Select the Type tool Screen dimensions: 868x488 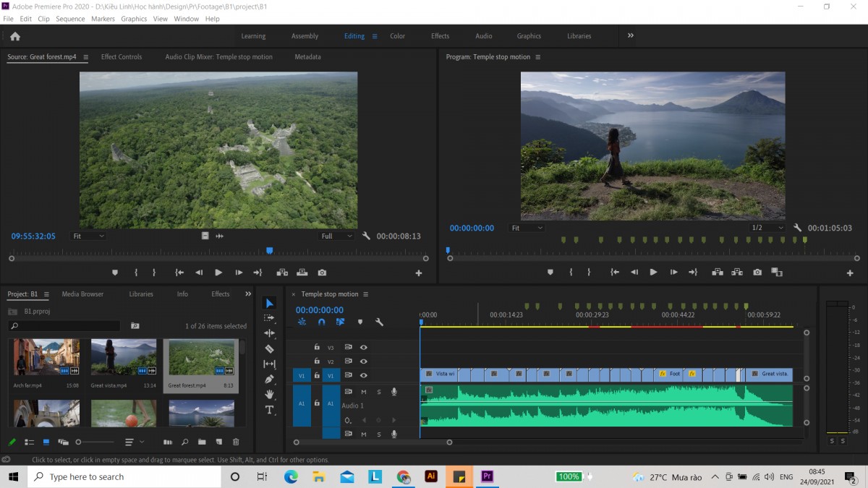pyautogui.click(x=269, y=410)
